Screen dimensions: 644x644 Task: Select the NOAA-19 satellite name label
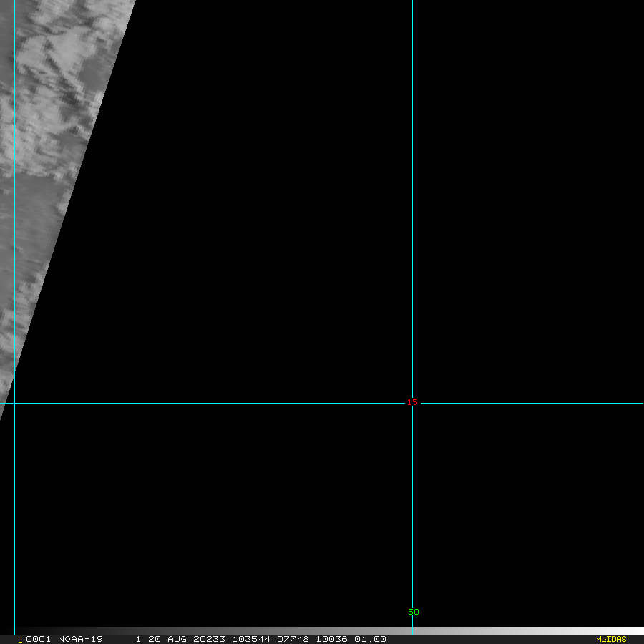click(80, 639)
